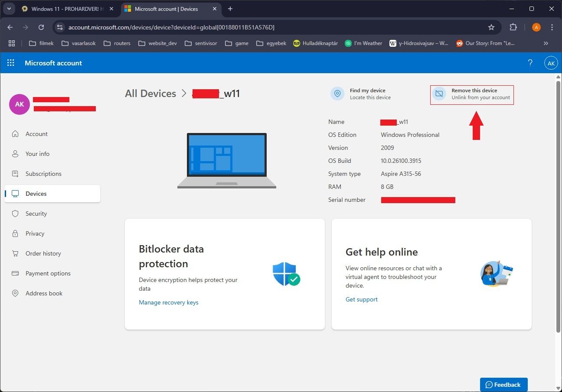Click the support agent illustration
This screenshot has height=392, width=562.
click(497, 273)
